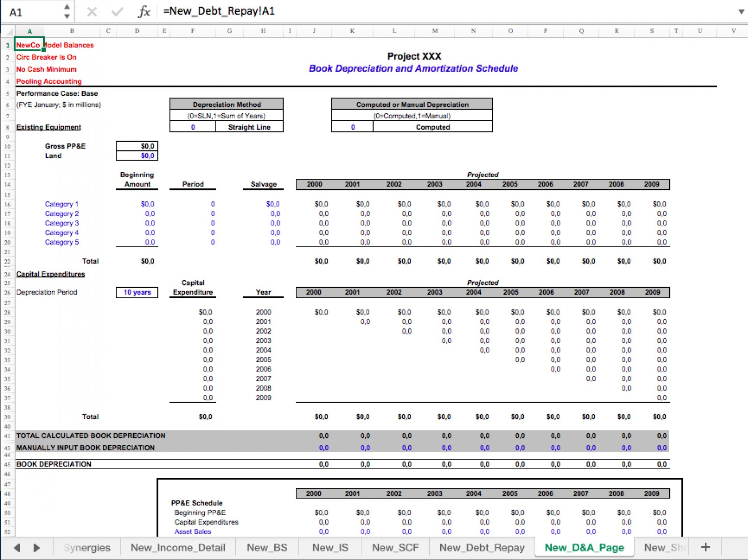
Task: Click Category 1 salvage value cell
Action: pyautogui.click(x=263, y=204)
